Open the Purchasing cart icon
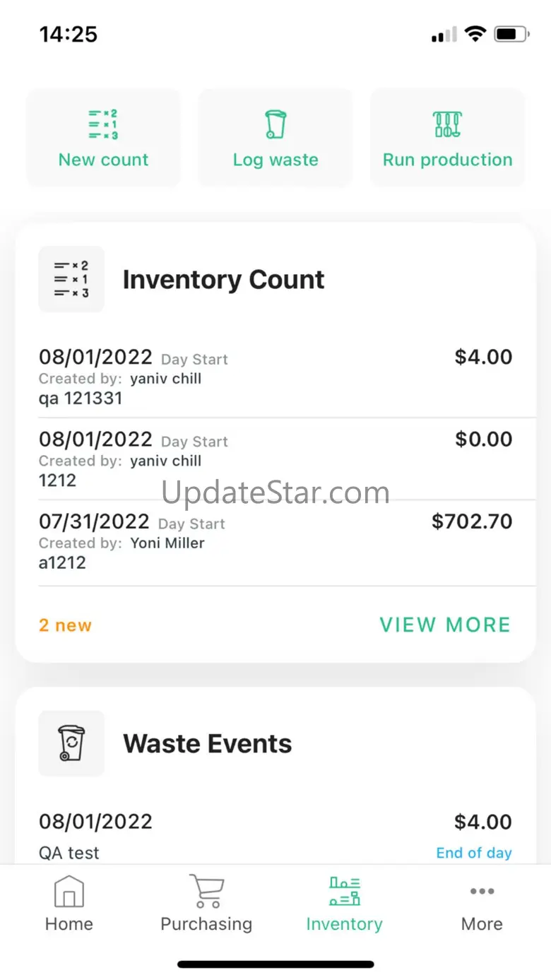Viewport: 551px width, 980px height. pos(206,891)
